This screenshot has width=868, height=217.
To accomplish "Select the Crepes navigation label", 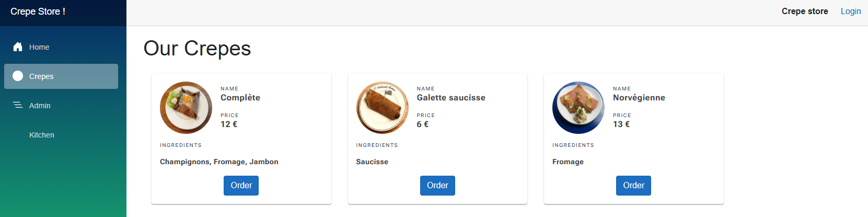I will click(x=41, y=76).
